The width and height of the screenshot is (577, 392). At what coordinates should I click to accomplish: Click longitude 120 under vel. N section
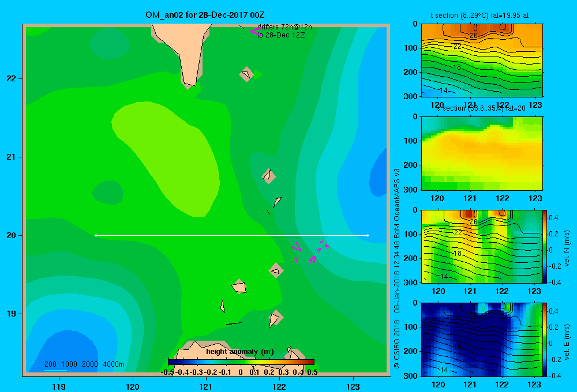(438, 292)
